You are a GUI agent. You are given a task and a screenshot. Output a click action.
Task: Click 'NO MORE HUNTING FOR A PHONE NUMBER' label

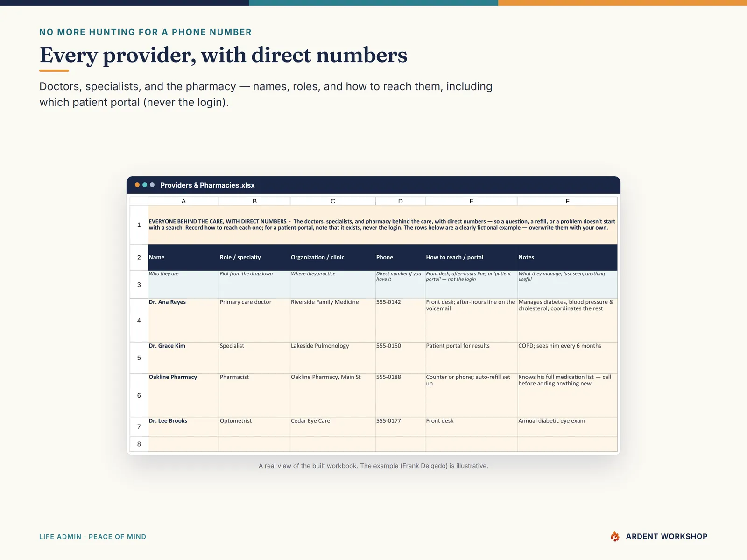[145, 32]
